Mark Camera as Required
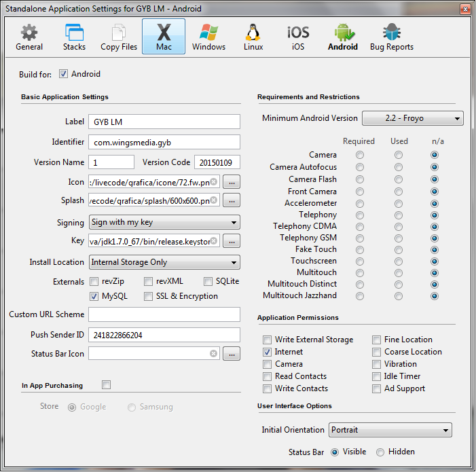This screenshot has height=472, width=476. coord(359,155)
